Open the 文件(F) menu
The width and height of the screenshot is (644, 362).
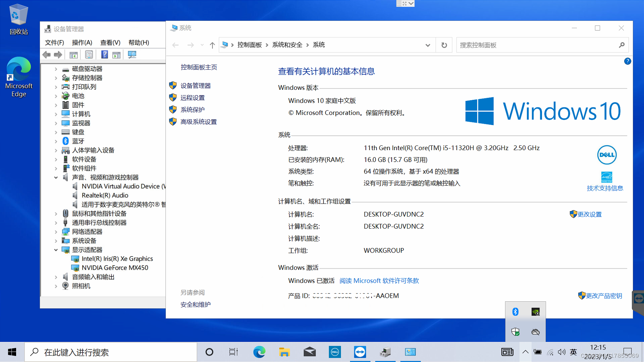[54, 42]
